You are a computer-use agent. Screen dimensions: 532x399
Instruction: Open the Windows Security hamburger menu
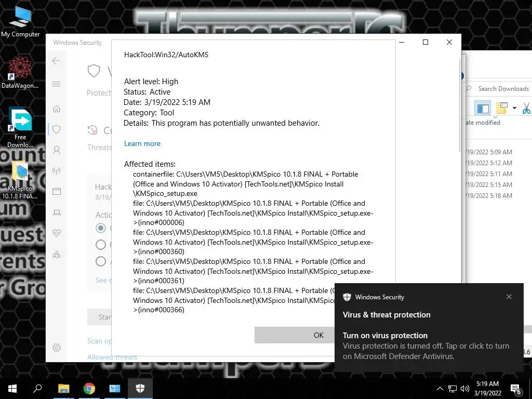click(56, 84)
